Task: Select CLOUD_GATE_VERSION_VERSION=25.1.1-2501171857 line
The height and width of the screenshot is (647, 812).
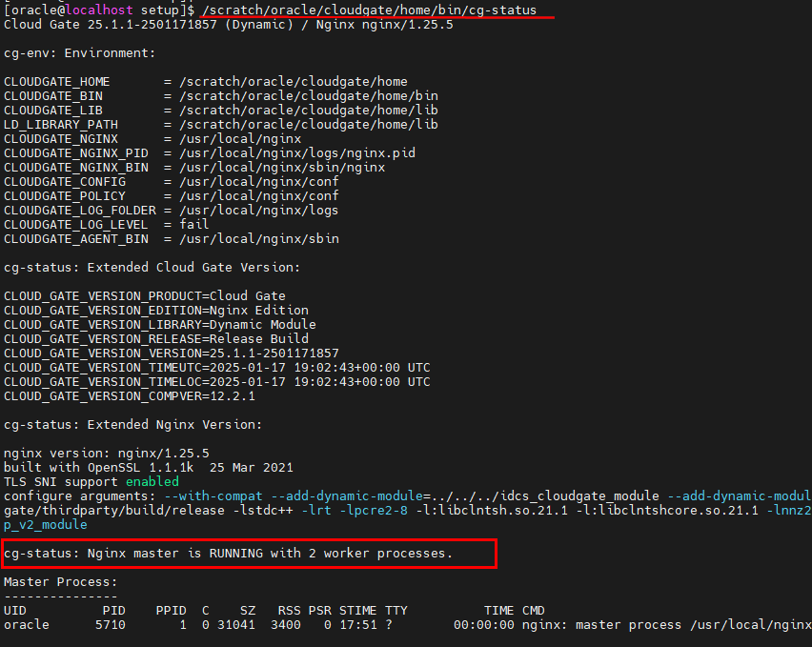Action: point(171,353)
